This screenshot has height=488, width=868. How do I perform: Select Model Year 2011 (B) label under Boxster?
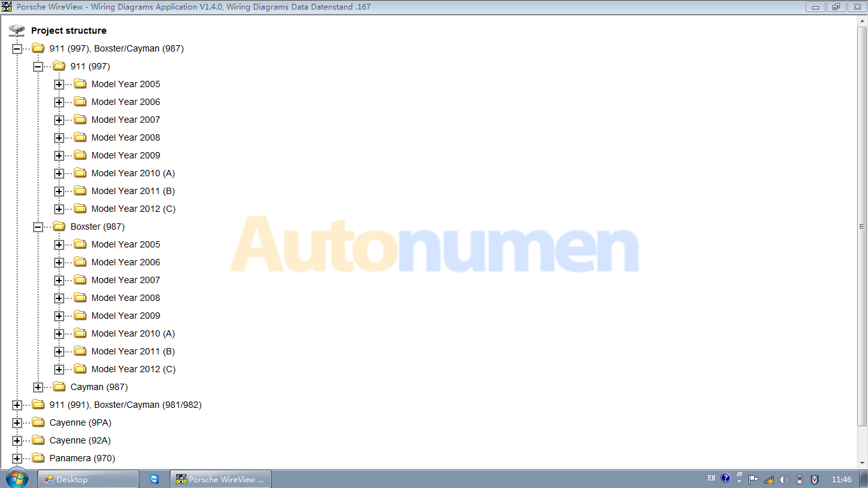[x=133, y=351]
